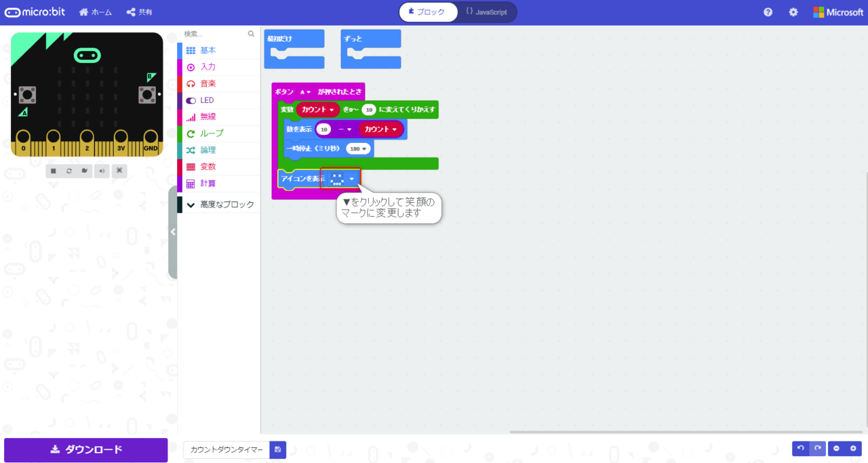This screenshot has width=868, height=463.
Task: Undo the last action
Action: (x=801, y=449)
